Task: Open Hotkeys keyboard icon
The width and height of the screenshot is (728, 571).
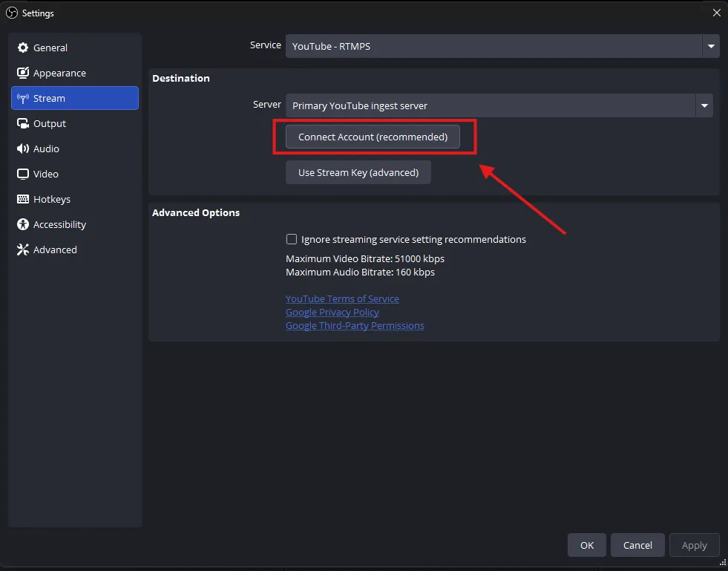Action: coord(22,199)
